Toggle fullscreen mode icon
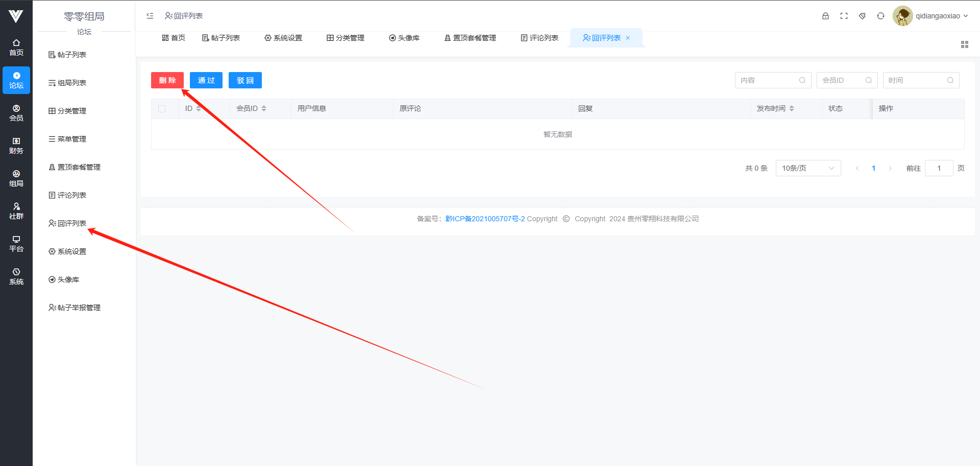980x466 pixels. coord(844,16)
